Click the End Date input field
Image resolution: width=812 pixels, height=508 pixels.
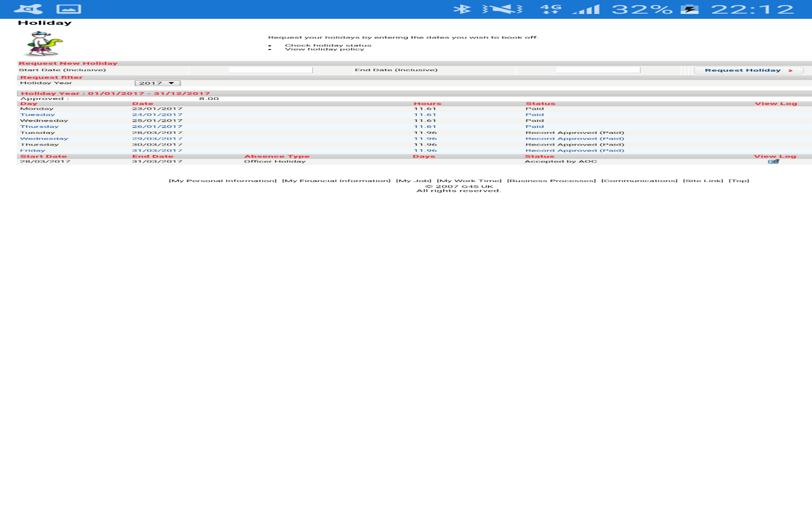[x=599, y=69]
